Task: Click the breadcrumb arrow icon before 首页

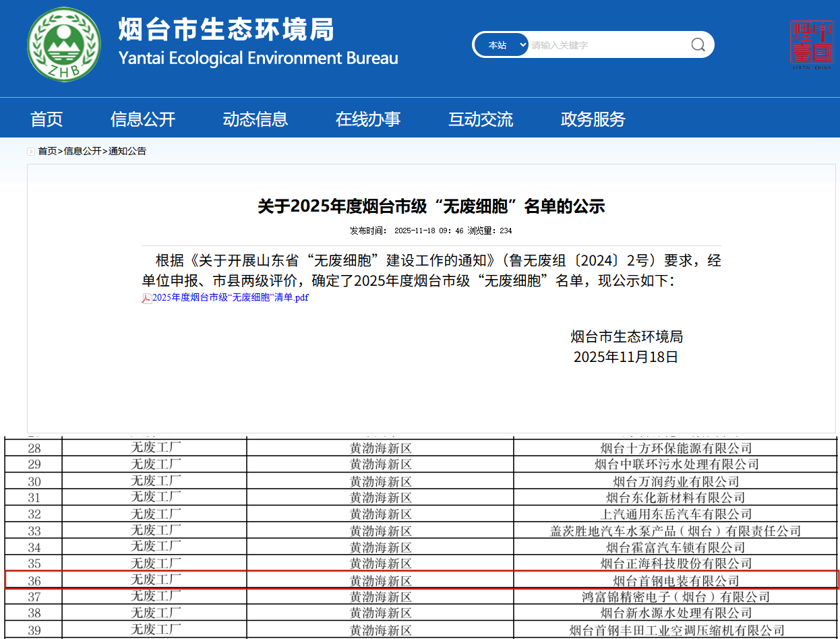Action: point(31,152)
